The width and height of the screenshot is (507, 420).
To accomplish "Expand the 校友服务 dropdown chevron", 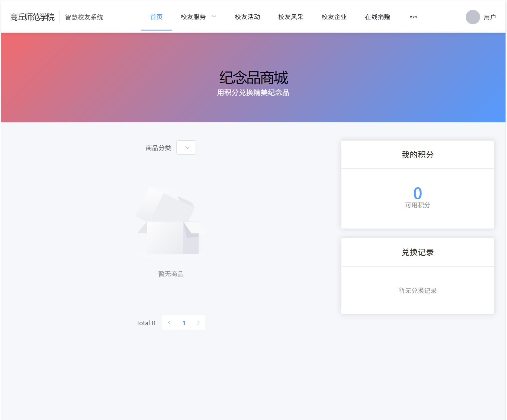I will 214,17.
